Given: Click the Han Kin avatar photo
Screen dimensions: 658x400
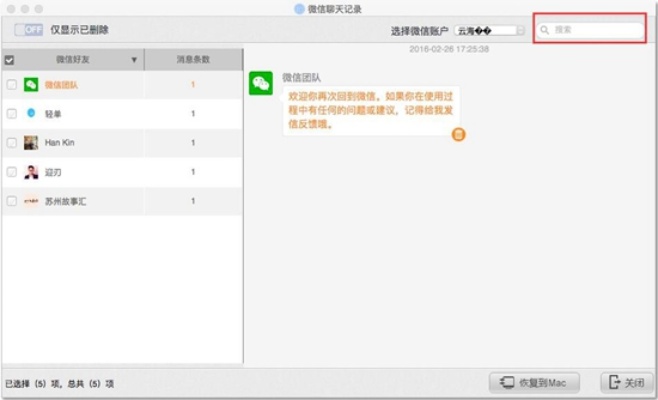Looking at the screenshot, I should [x=31, y=143].
